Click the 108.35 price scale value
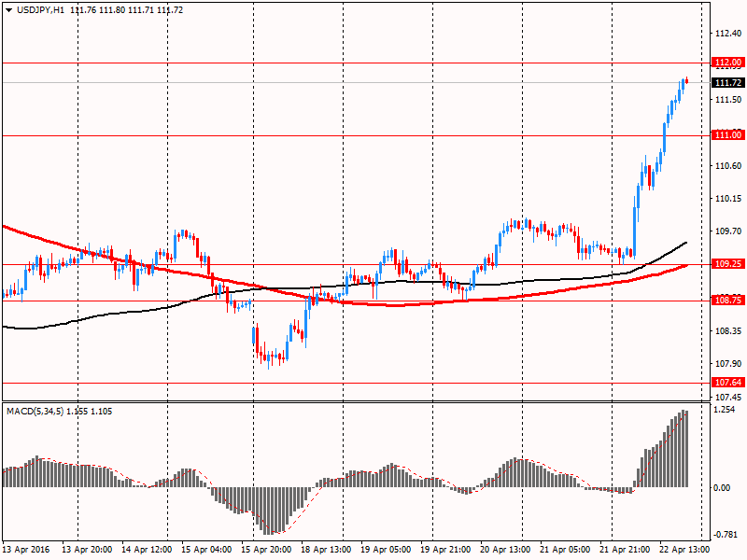 coord(728,331)
